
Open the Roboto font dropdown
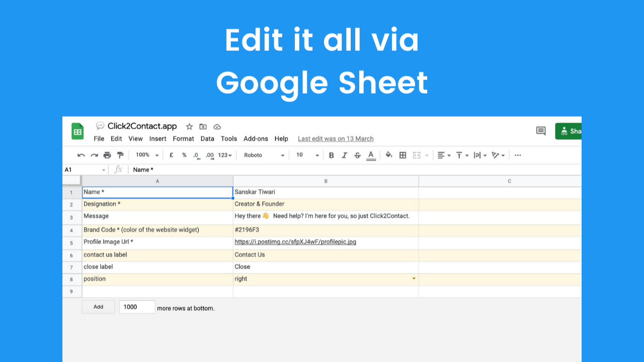point(264,155)
